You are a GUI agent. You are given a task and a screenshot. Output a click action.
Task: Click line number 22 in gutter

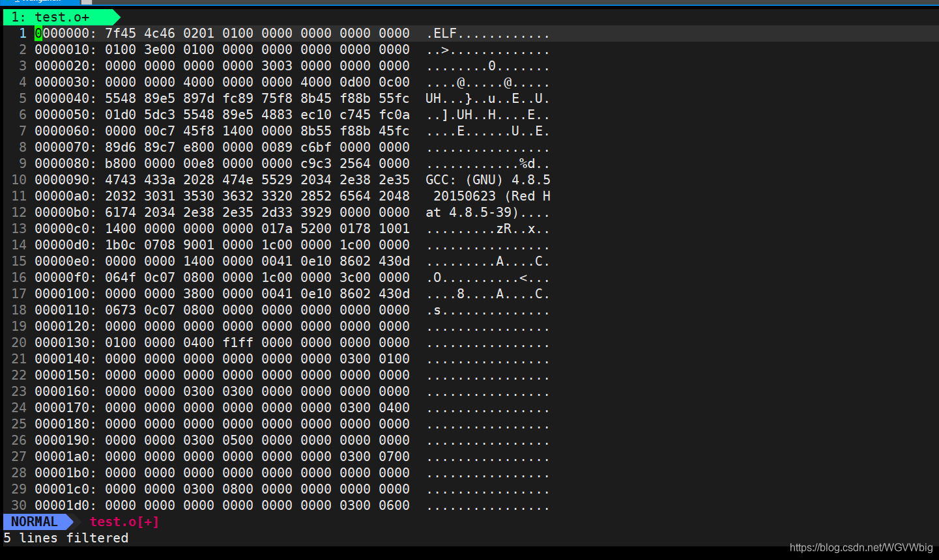tap(19, 375)
